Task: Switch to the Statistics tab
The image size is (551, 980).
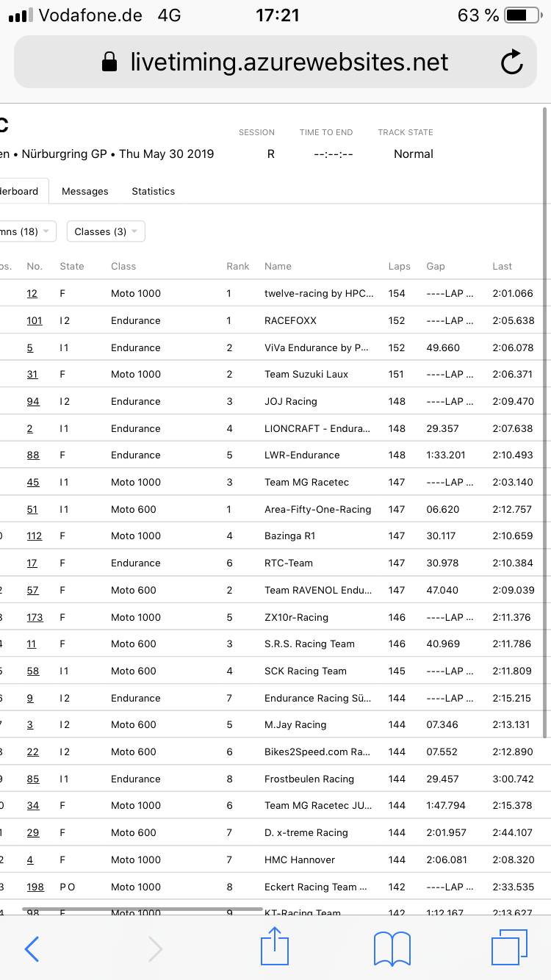Action: click(x=153, y=191)
